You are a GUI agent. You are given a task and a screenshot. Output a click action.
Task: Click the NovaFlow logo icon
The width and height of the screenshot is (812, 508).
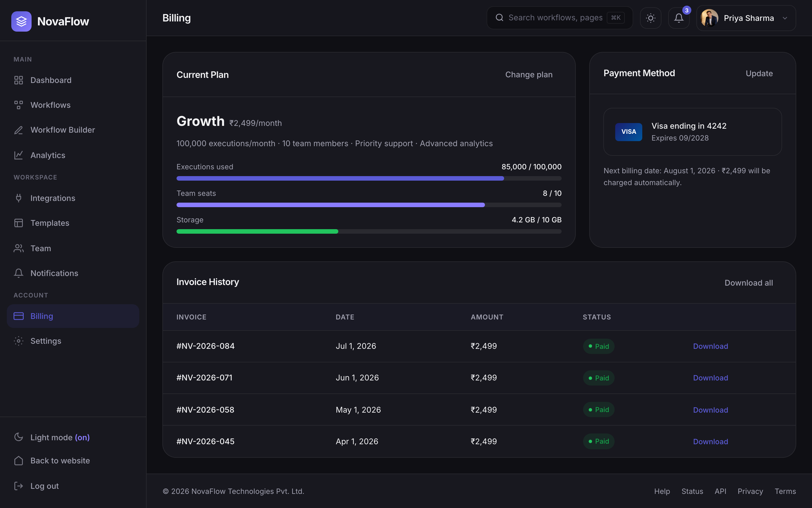point(21,21)
